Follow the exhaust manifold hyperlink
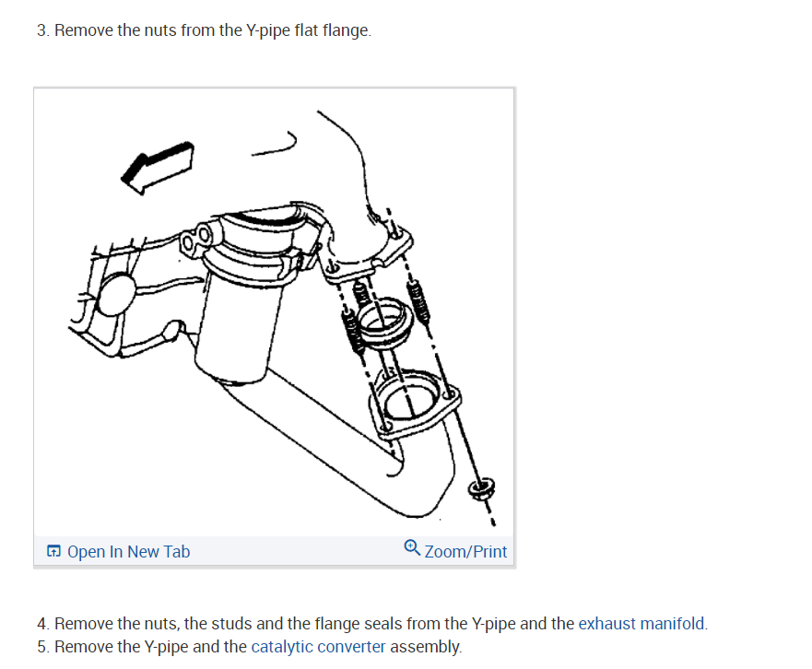This screenshot has width=812, height=669. (641, 624)
